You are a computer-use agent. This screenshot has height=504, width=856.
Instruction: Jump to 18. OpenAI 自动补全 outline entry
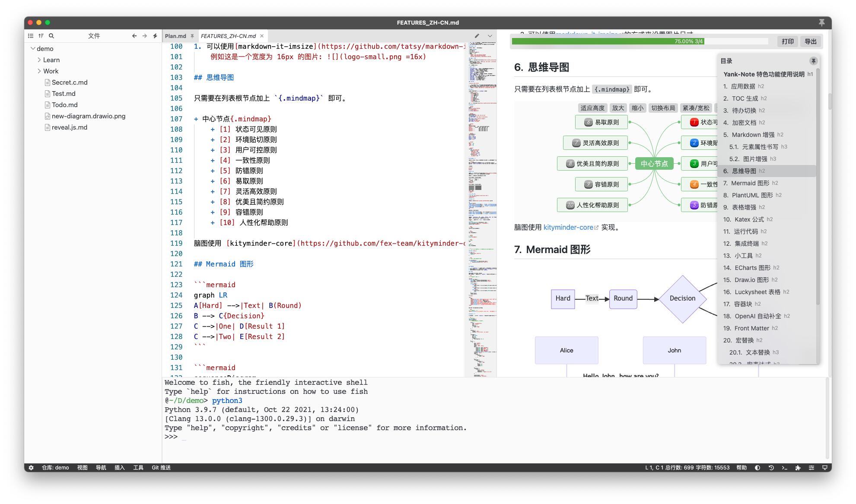point(767,316)
